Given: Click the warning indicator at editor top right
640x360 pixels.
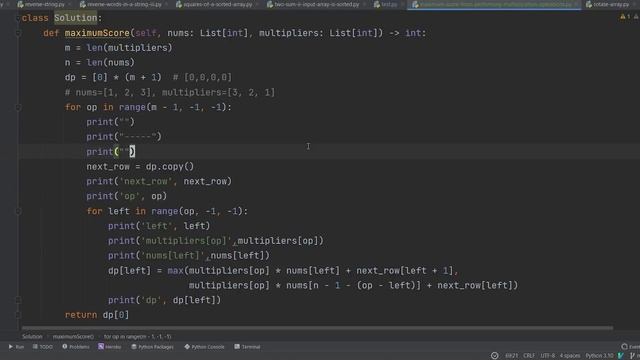Looking at the screenshot, I should [x=625, y=17].
